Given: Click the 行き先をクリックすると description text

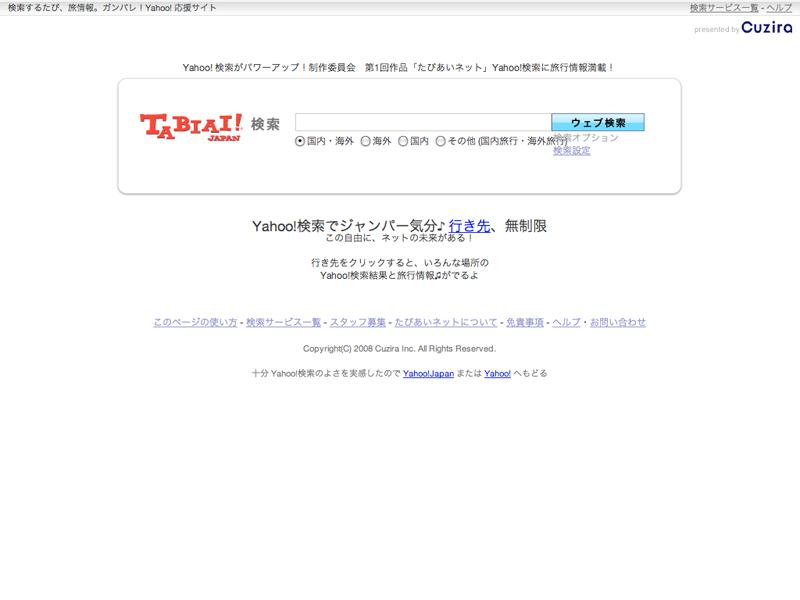Looking at the screenshot, I should tap(399, 263).
